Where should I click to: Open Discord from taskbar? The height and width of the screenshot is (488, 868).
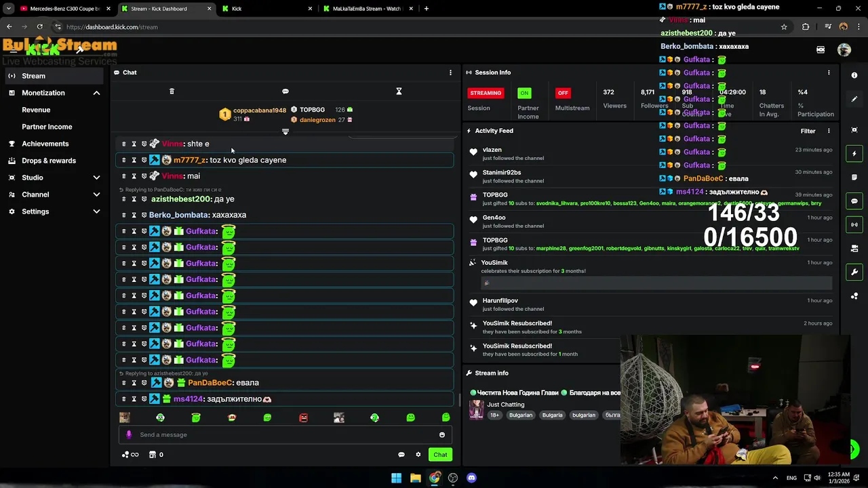click(x=472, y=478)
